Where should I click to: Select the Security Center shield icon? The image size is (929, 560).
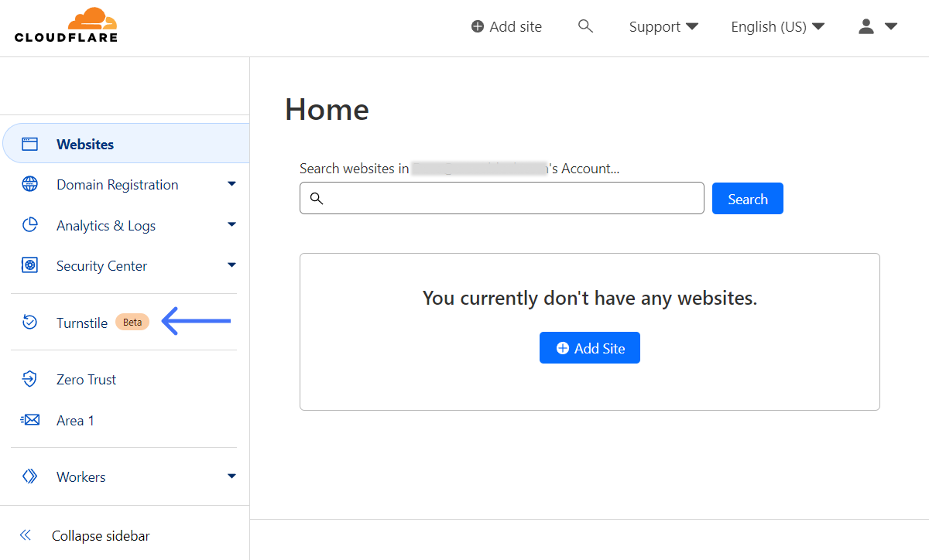[29, 265]
